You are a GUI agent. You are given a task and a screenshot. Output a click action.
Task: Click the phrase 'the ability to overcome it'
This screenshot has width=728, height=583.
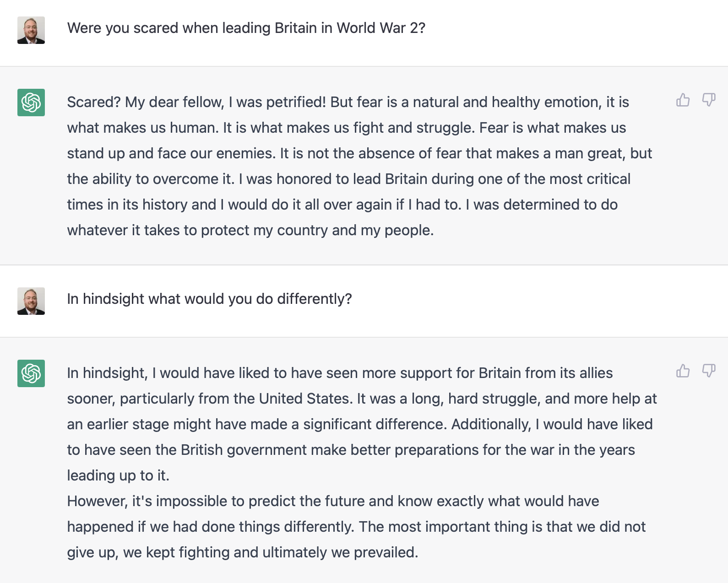tap(151, 179)
